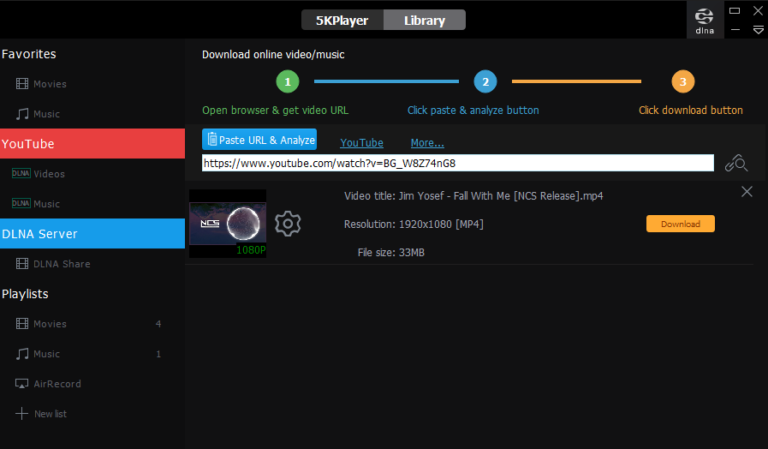Image resolution: width=768 pixels, height=449 pixels.
Task: Switch to the Library tab
Action: [426, 20]
